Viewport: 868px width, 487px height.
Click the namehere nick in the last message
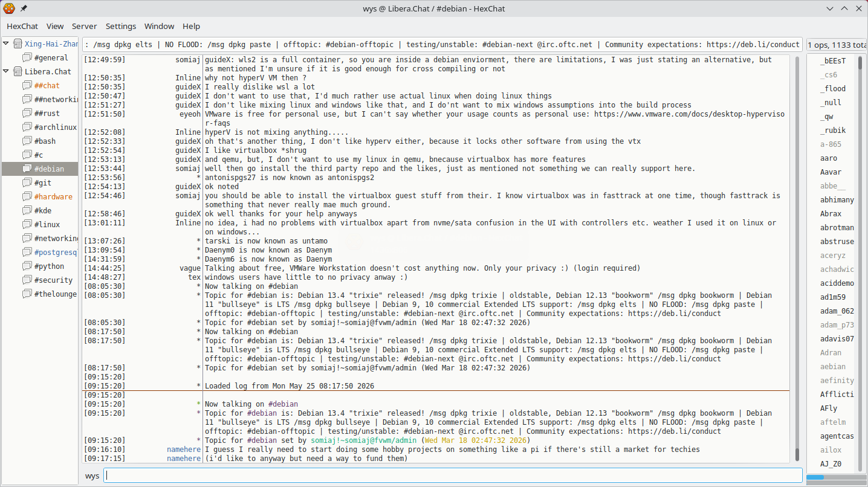(x=184, y=459)
